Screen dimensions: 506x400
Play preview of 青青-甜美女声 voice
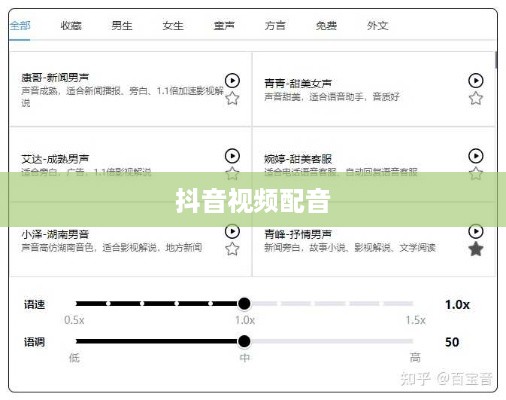click(x=476, y=81)
